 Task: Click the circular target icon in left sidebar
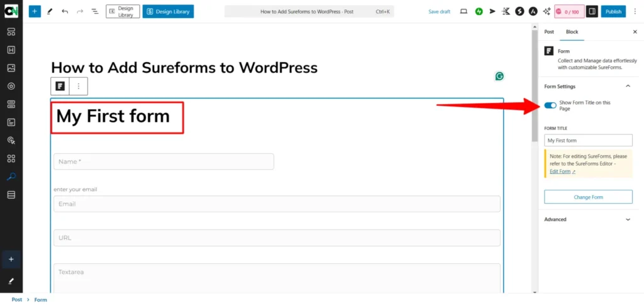[11, 86]
